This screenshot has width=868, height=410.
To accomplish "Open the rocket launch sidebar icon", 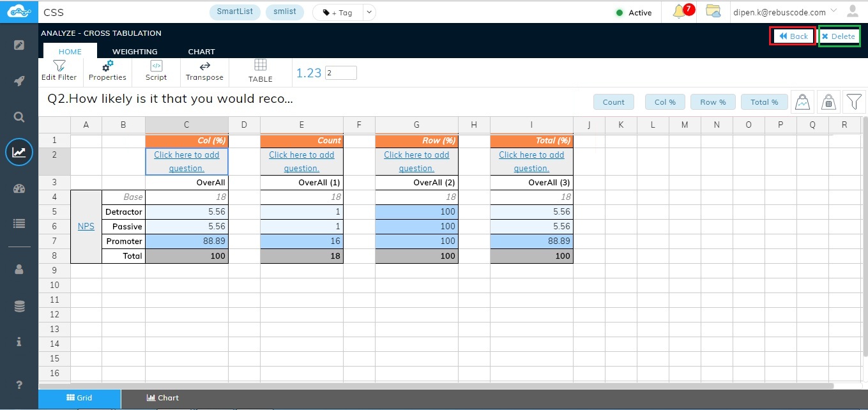I will click(x=19, y=81).
